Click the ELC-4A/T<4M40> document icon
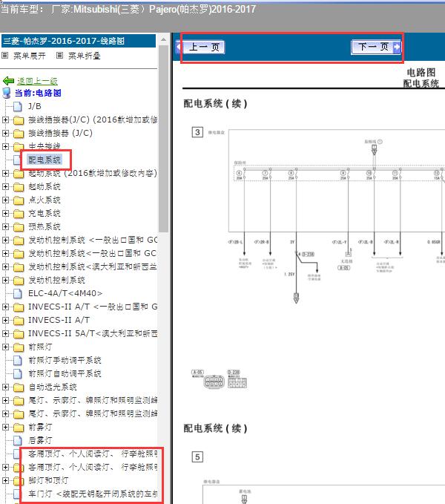Image resolution: width=445 pixels, height=504 pixels. [18, 293]
